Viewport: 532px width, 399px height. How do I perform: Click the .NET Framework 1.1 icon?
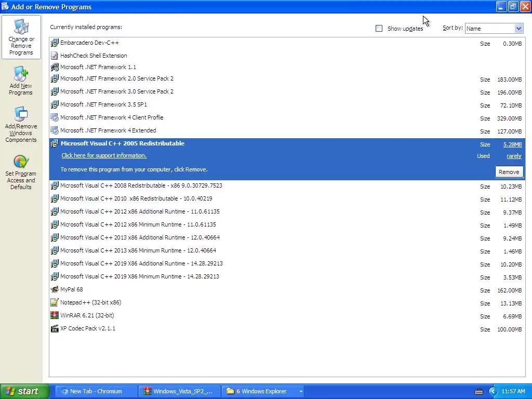54,67
